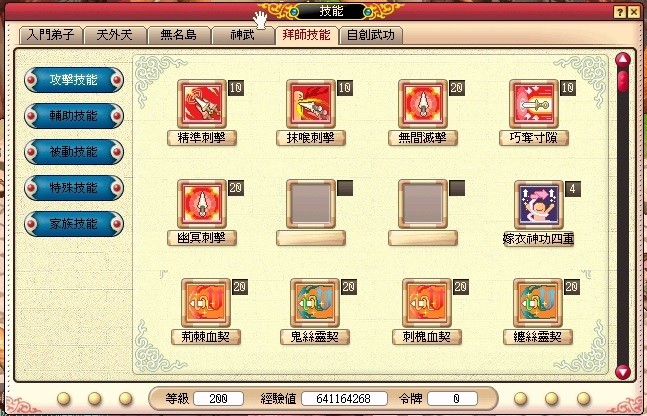The height and width of the screenshot is (416, 647).
Task: Open the help question mark button
Action: pos(620,12)
